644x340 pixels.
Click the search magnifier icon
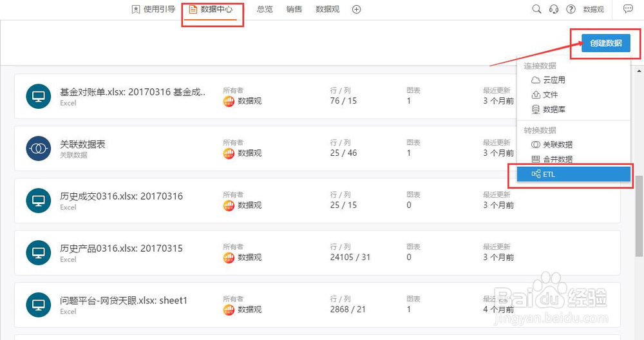[x=536, y=9]
